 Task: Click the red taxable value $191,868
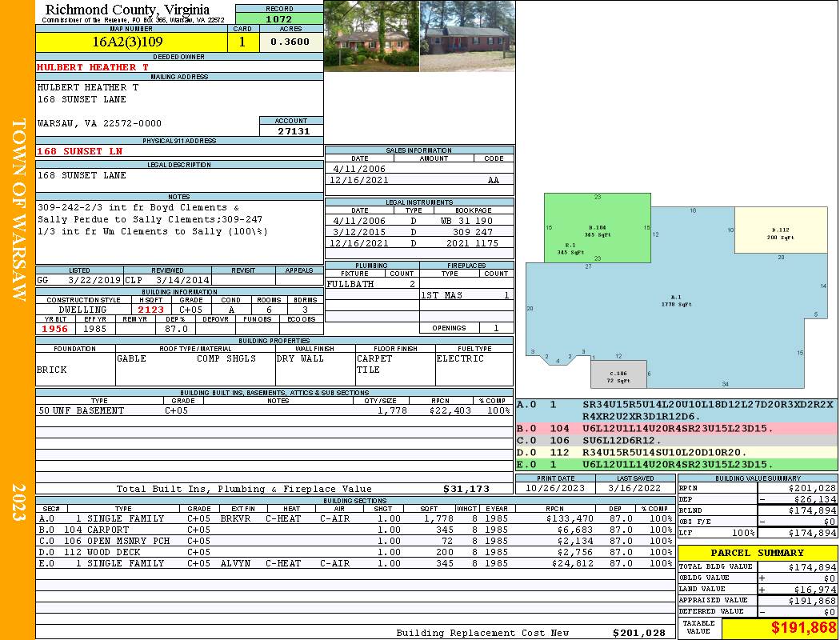click(x=803, y=628)
